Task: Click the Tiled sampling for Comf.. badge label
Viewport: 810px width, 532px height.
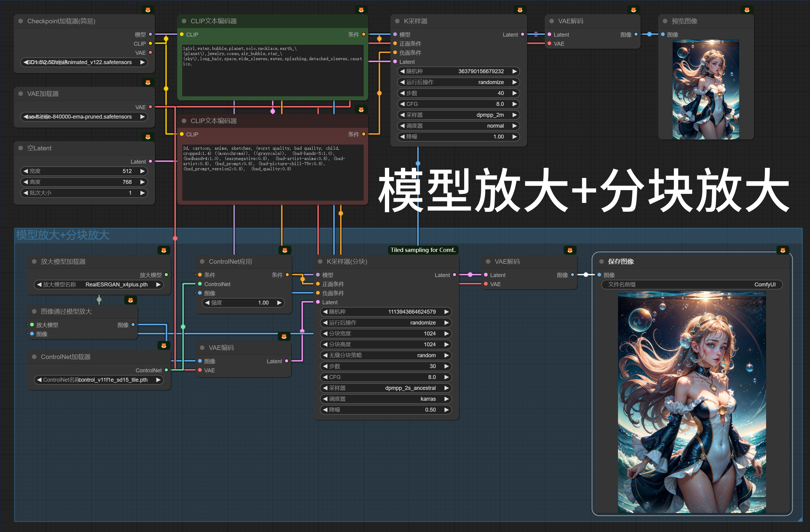Action: pos(423,250)
